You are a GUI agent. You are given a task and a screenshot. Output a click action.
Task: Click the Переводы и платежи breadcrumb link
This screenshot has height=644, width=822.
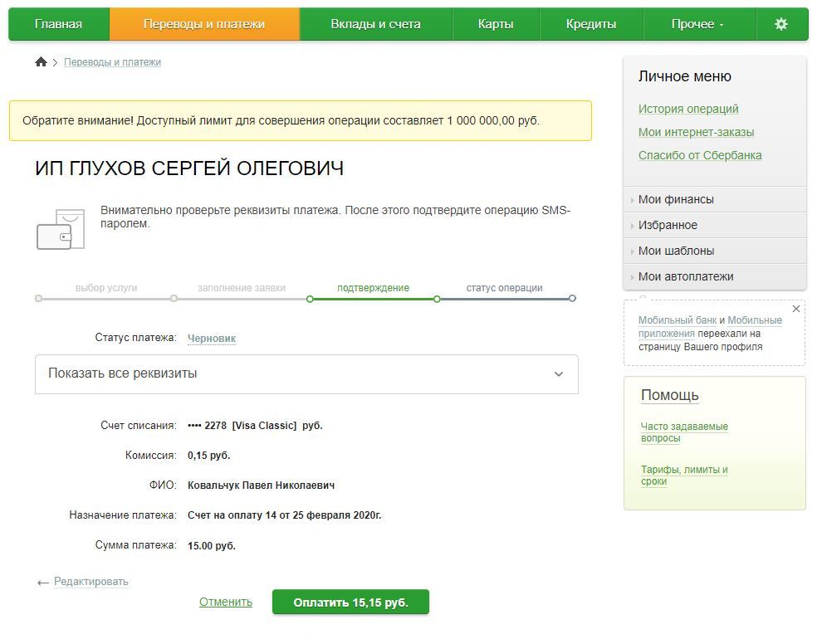tap(112, 62)
